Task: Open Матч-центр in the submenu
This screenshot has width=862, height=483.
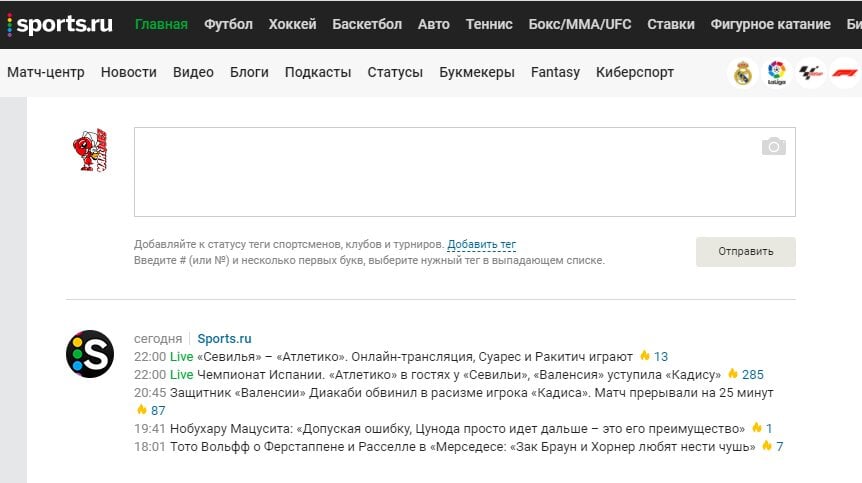Action: 46,72
